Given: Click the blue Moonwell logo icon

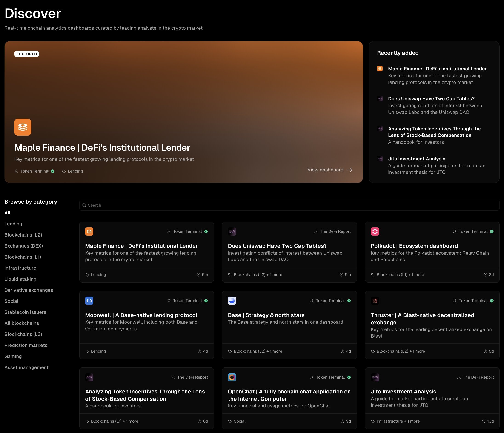Looking at the screenshot, I should [89, 301].
